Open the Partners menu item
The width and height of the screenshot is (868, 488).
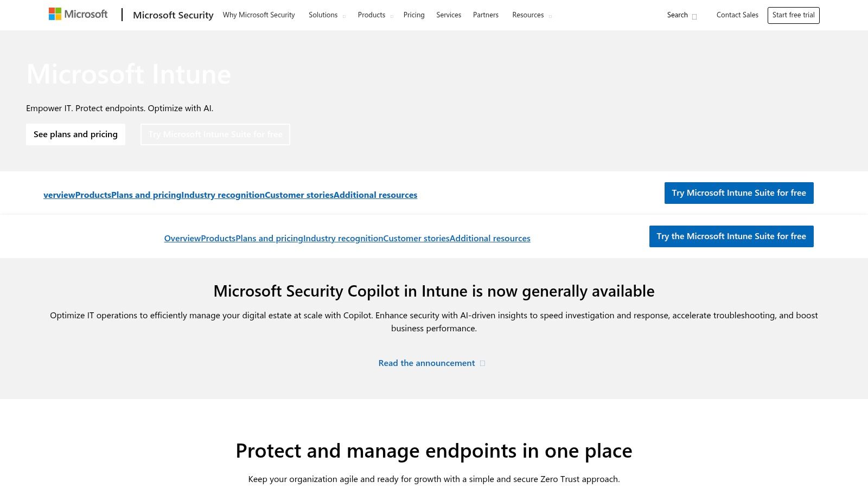[486, 15]
